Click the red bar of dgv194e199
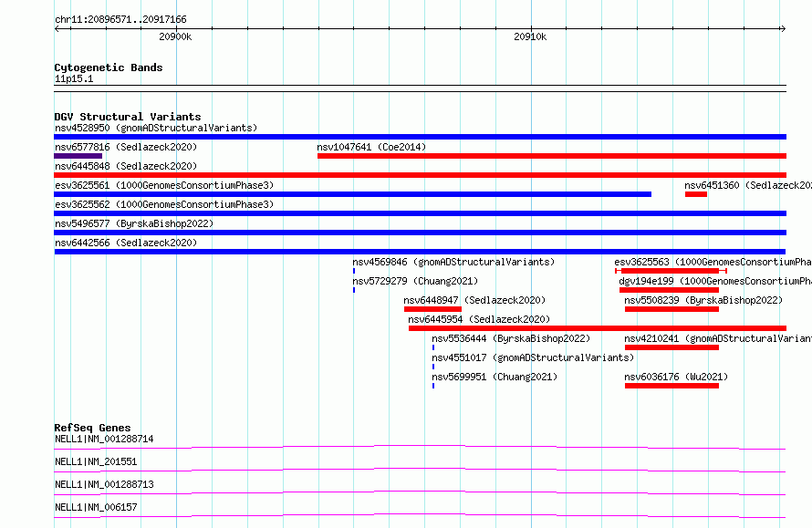Viewport: 812px width, 528px height. pyautogui.click(x=669, y=290)
